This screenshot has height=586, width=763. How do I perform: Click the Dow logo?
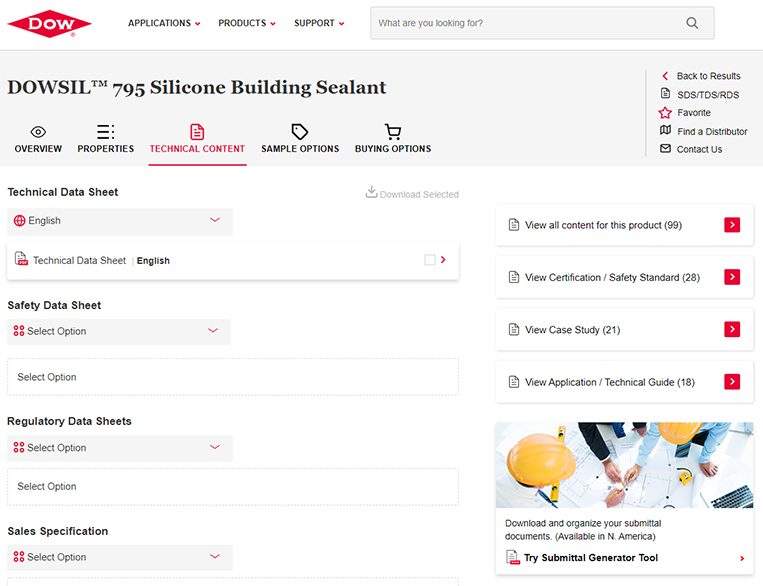click(50, 23)
